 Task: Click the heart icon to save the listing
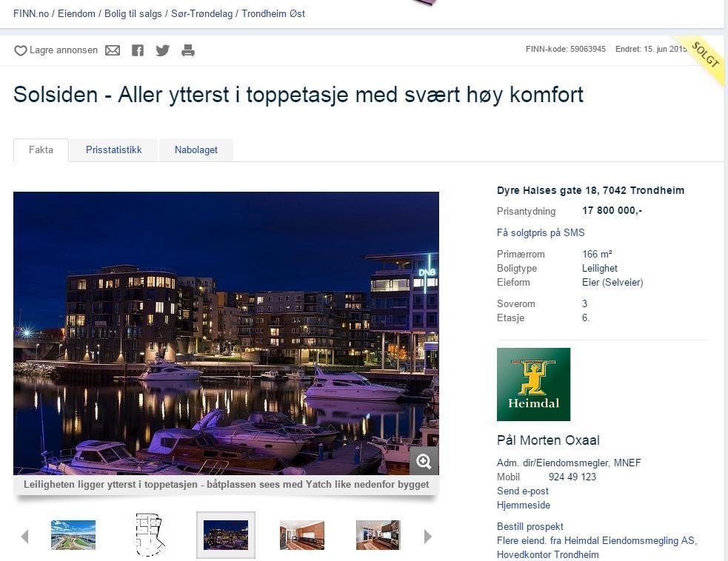21,50
